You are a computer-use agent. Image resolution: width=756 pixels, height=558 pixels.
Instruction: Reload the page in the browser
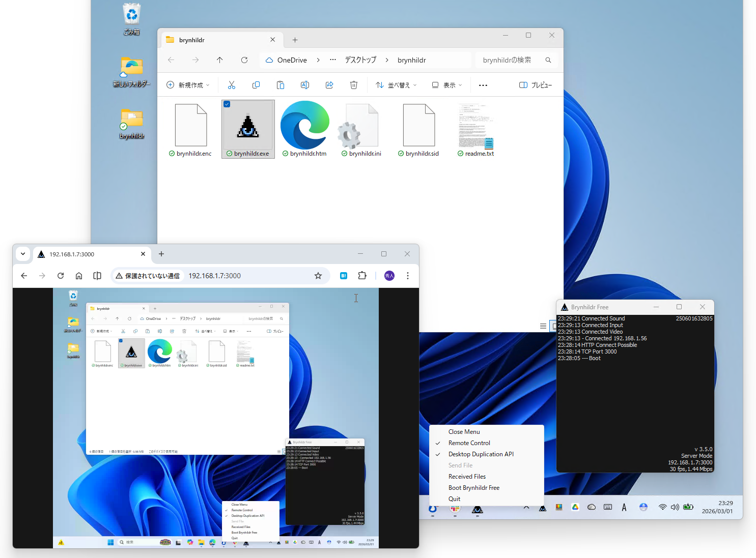coord(61,276)
